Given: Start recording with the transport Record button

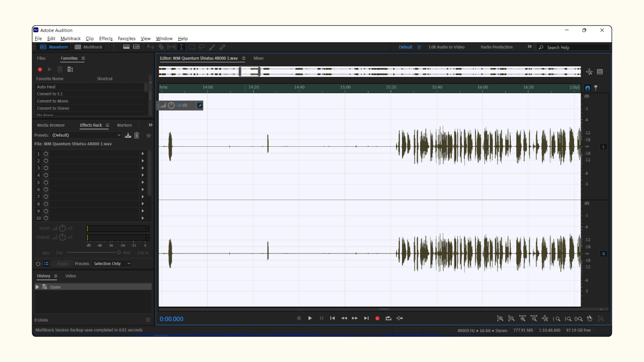Looking at the screenshot, I should click(x=377, y=318).
